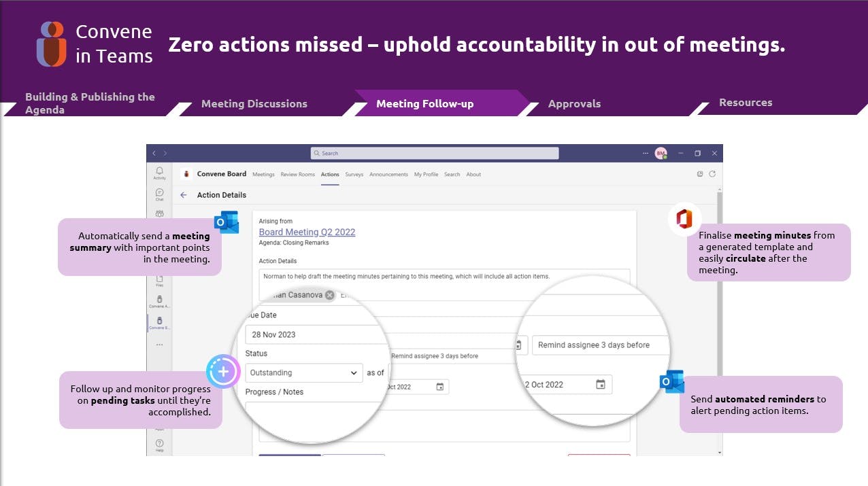The image size is (868, 486).
Task: Click the Teams search box
Action: pyautogui.click(x=434, y=154)
